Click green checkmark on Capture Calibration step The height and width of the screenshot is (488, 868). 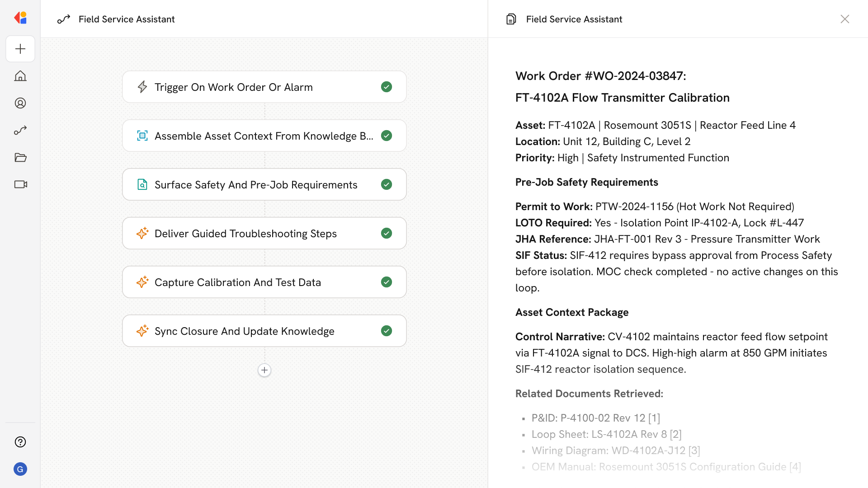tap(386, 282)
